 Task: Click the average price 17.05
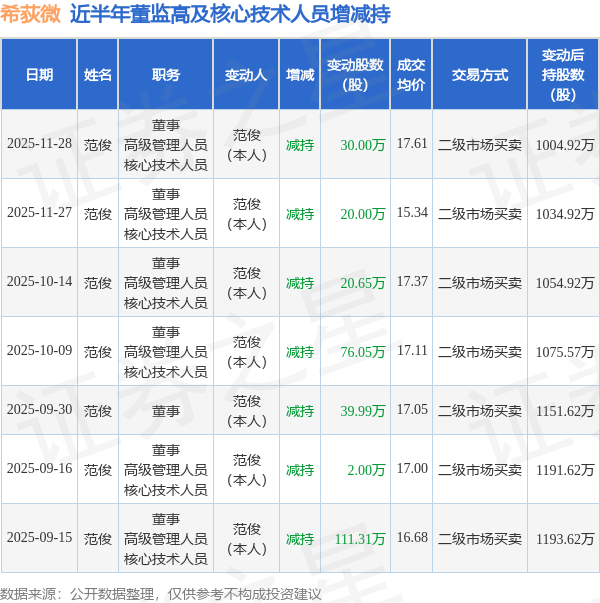[412, 410]
